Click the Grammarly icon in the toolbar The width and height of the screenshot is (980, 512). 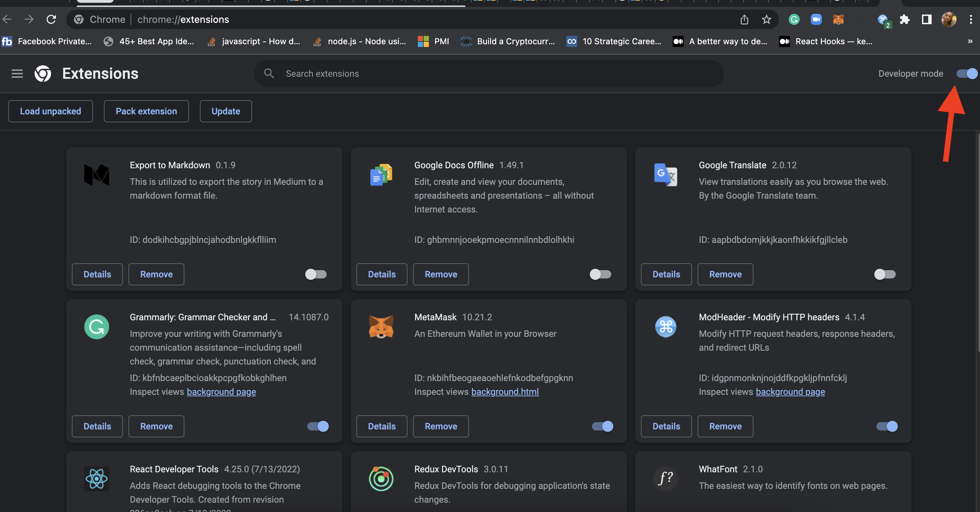794,19
